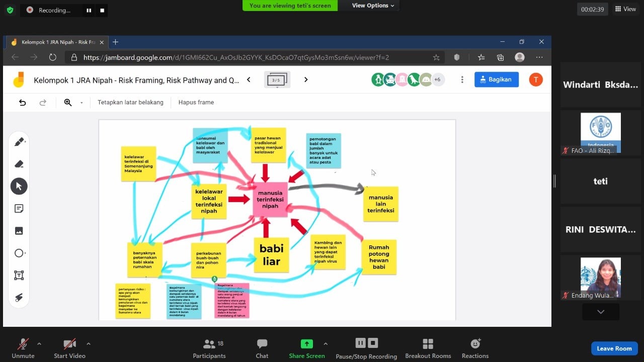Screen dimensions: 644x362
Task: Select the Circle shape tool
Action: coord(19,253)
